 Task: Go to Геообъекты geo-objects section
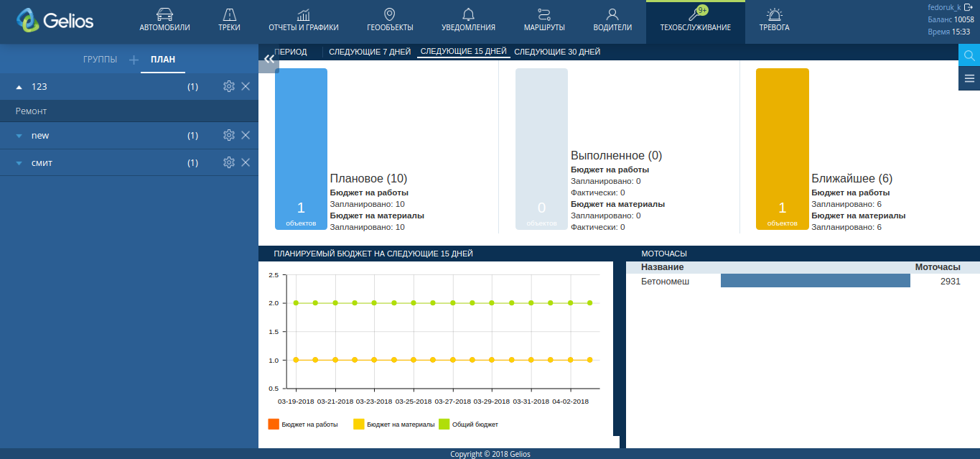(x=390, y=20)
